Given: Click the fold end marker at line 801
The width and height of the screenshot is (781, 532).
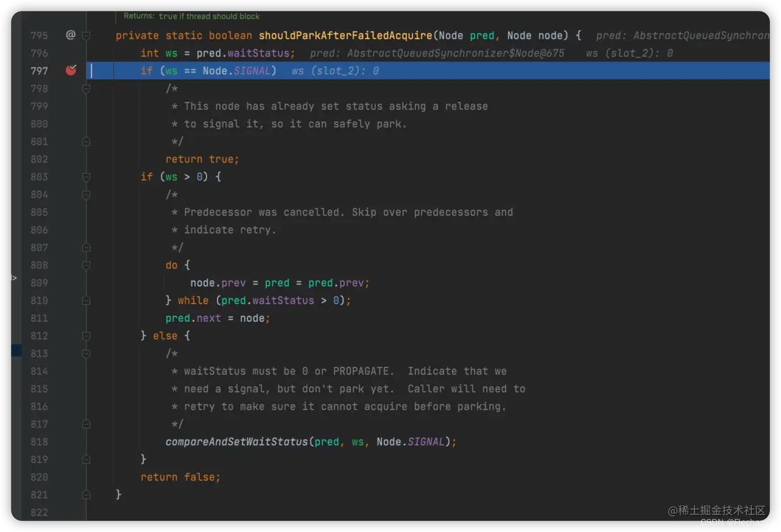Looking at the screenshot, I should 86,141.
